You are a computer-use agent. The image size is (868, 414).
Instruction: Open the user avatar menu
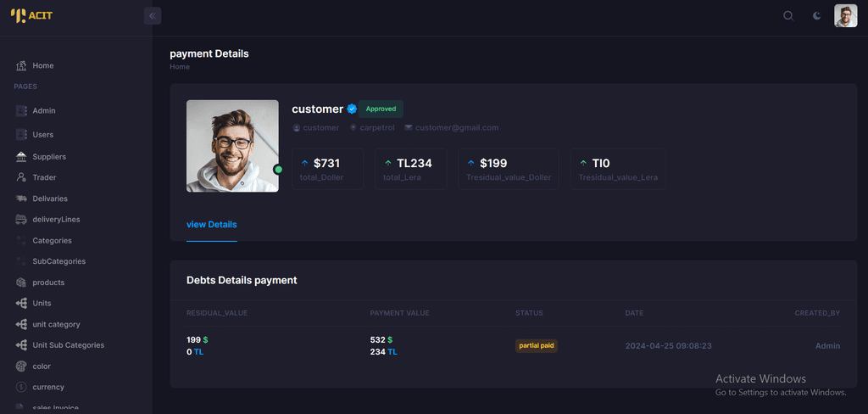click(x=846, y=16)
